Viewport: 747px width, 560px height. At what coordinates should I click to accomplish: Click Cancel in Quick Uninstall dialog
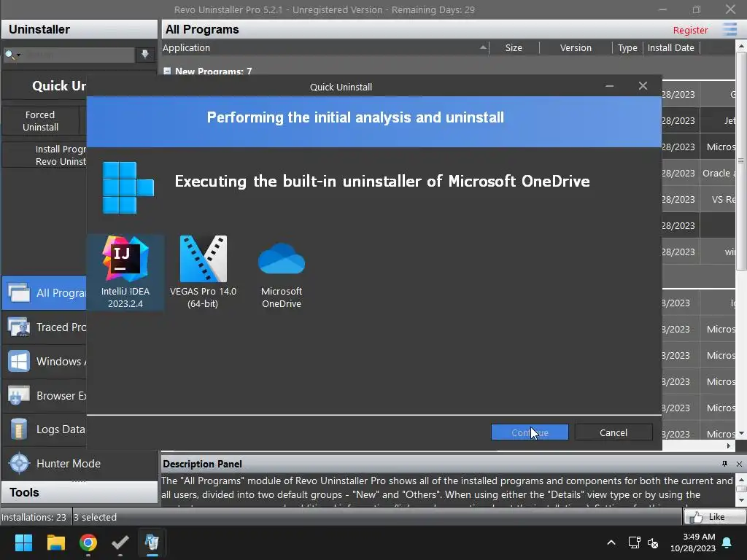(614, 432)
